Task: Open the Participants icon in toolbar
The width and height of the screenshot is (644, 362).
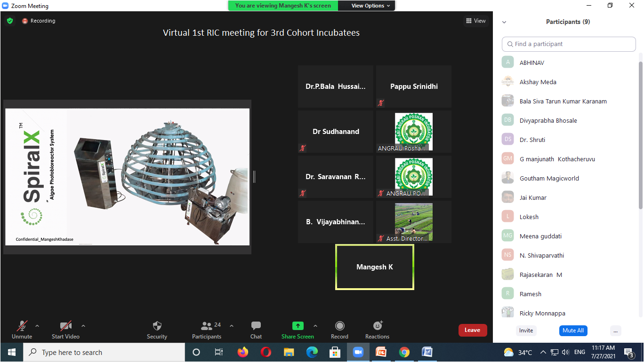Action: 207,326
